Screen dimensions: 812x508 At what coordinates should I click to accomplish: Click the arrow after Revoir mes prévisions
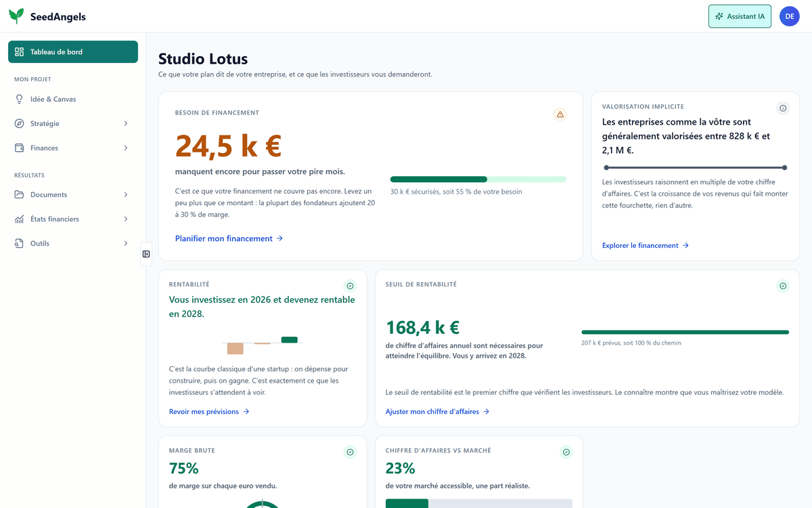coord(246,411)
